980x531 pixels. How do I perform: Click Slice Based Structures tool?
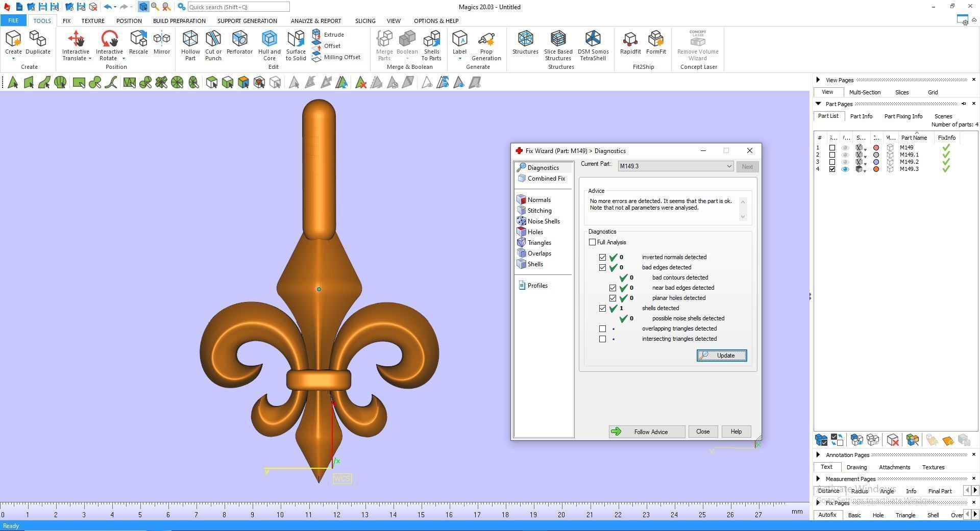click(x=558, y=45)
